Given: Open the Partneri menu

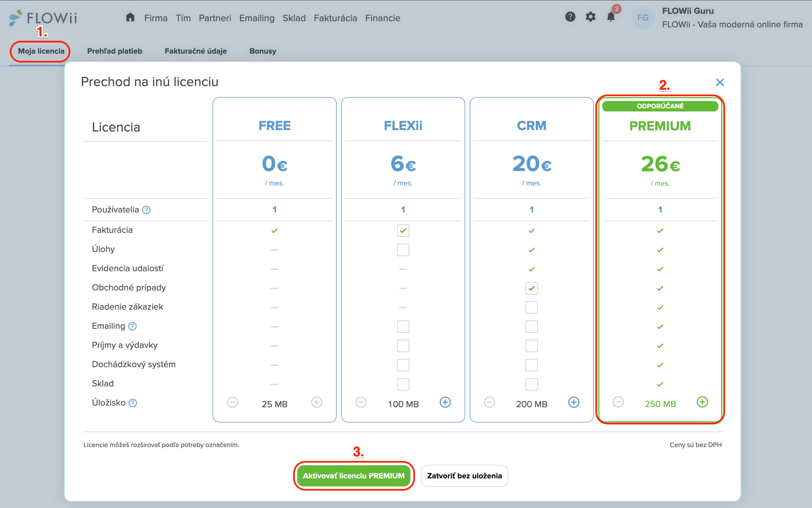Looking at the screenshot, I should pos(215,18).
